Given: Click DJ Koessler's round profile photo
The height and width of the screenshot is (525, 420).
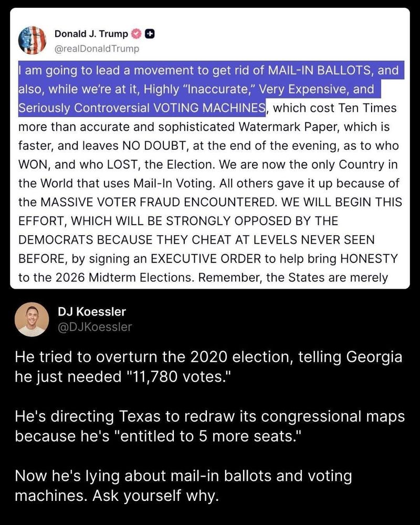Looking at the screenshot, I should [x=31, y=319].
